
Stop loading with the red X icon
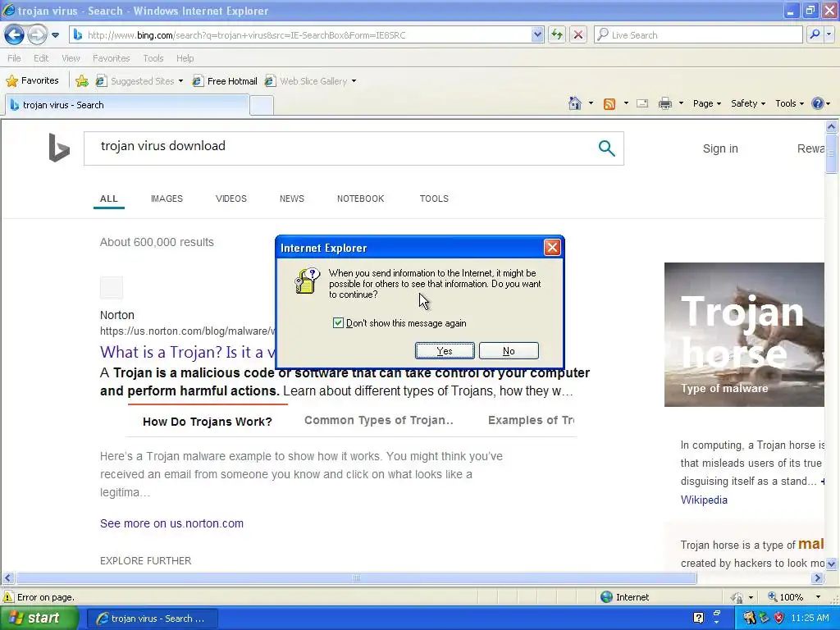(578, 34)
